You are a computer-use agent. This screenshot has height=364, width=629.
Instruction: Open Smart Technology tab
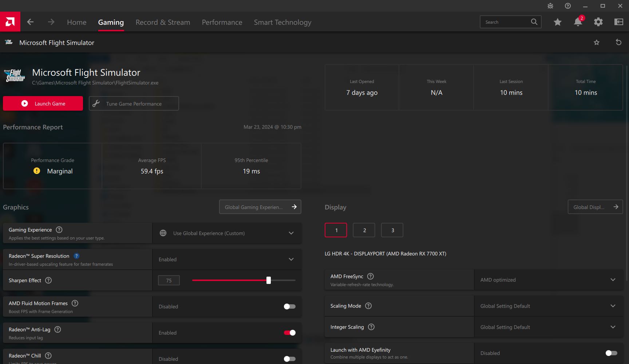click(282, 22)
